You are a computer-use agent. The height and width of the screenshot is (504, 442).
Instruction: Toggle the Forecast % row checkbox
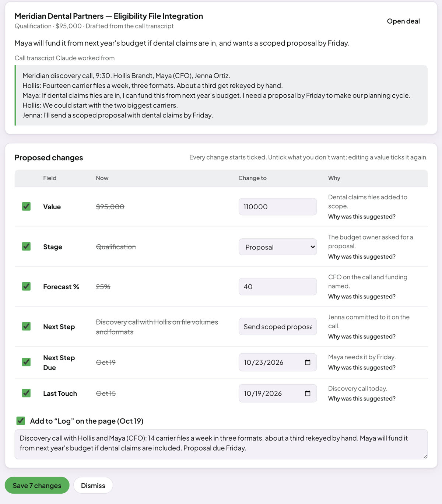click(26, 286)
